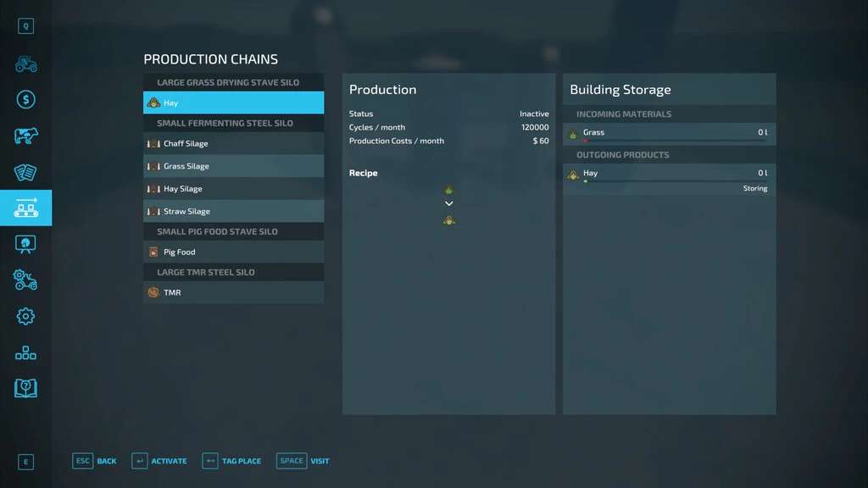This screenshot has height=488, width=868.
Task: Pick Straw Silage production entry
Action: tap(233, 211)
